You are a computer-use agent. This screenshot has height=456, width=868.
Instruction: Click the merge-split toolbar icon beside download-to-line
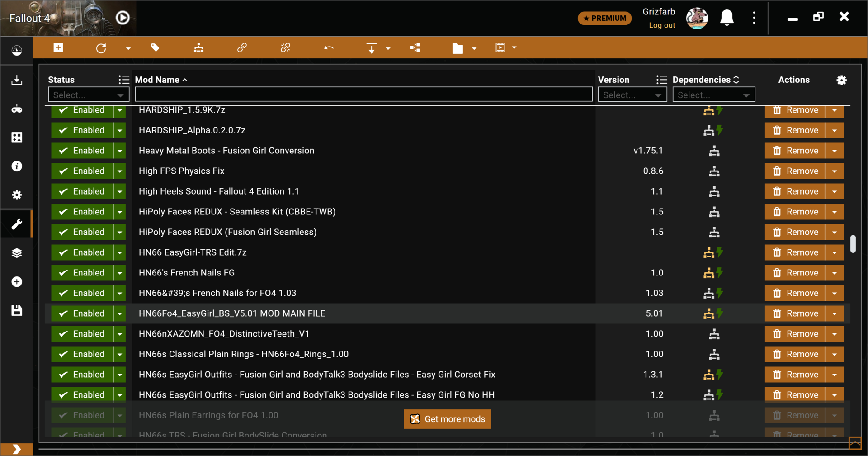tap(415, 47)
